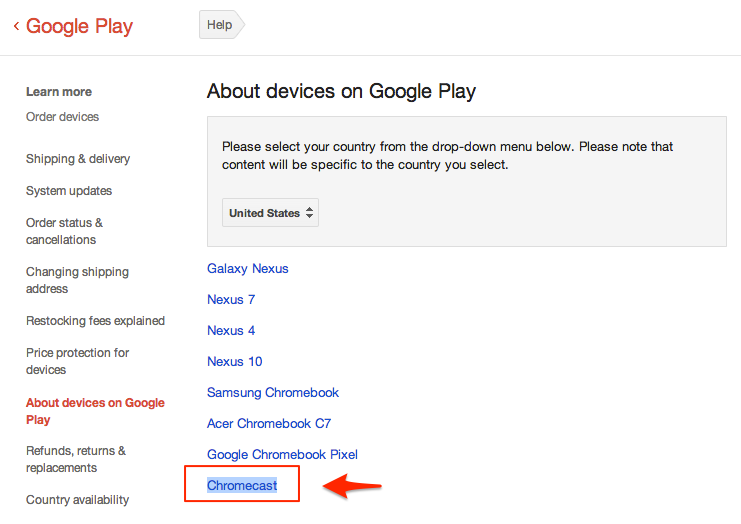The height and width of the screenshot is (524, 741).
Task: View Price protection for devices topic
Action: [77, 361]
